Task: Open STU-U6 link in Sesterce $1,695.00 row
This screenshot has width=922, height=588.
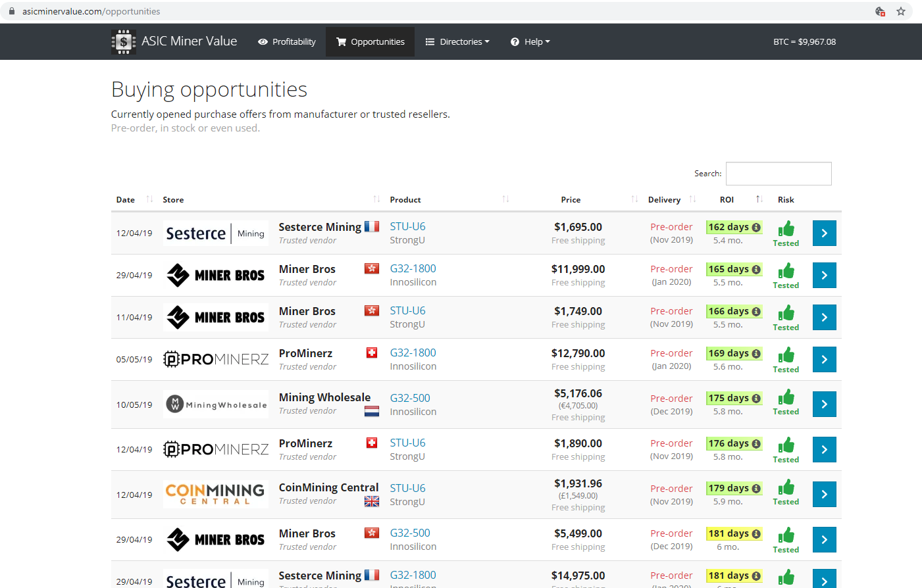Action: [x=408, y=226]
